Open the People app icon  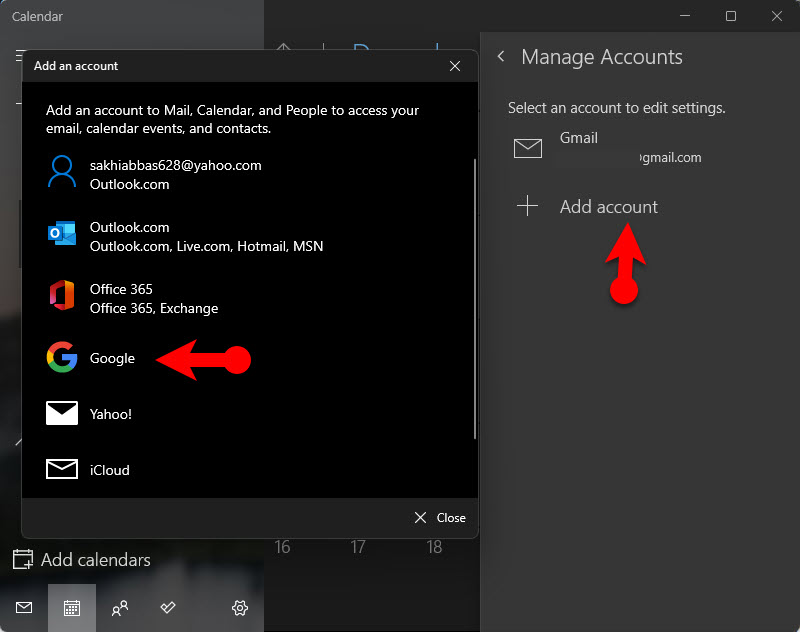coord(120,607)
